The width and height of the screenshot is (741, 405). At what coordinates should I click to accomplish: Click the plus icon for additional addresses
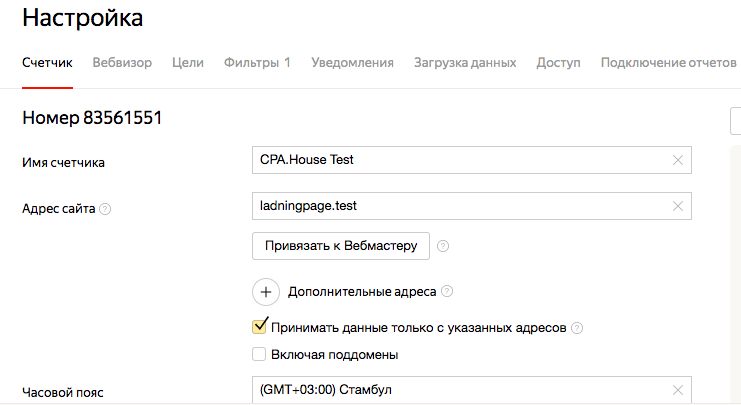tap(266, 292)
